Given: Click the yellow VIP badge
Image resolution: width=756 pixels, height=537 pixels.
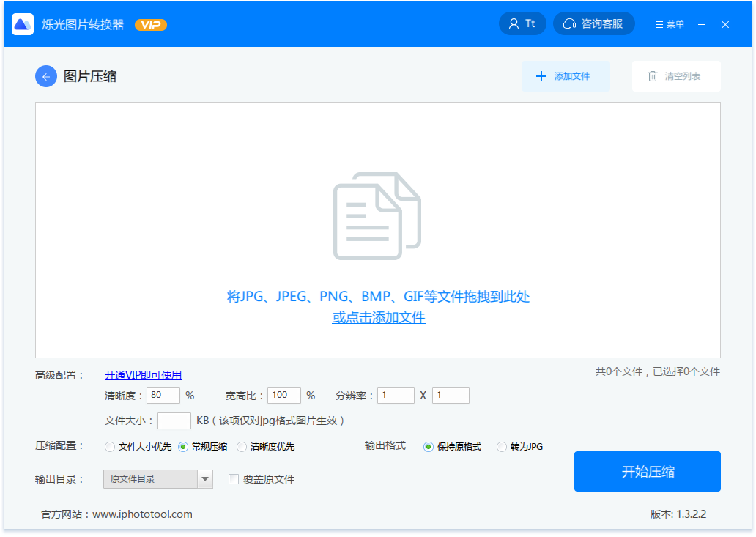Looking at the screenshot, I should [150, 23].
